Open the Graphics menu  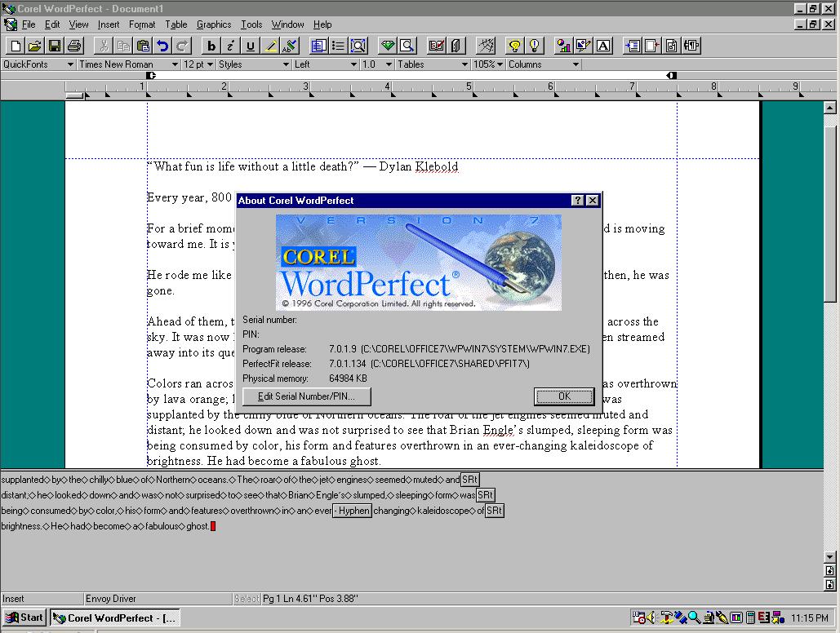(x=214, y=24)
